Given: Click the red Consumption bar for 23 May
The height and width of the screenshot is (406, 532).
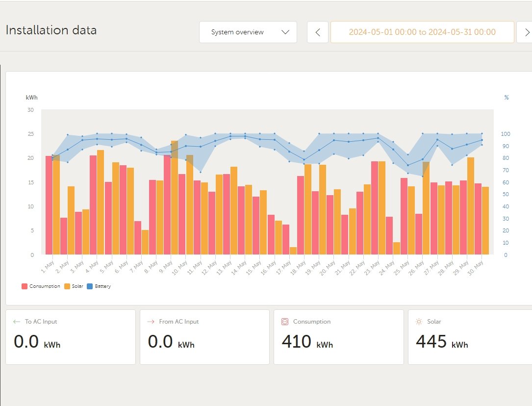Looking at the screenshot, I should pyautogui.click(x=374, y=208).
